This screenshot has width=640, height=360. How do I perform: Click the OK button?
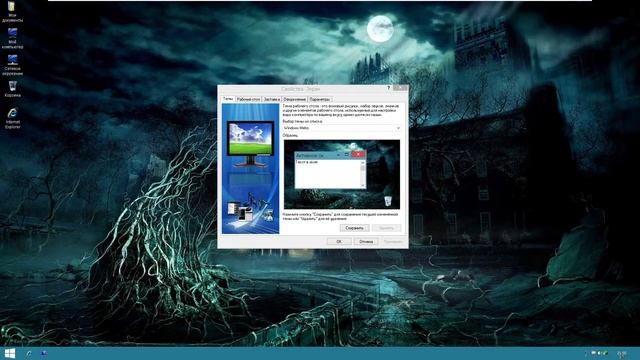339,242
